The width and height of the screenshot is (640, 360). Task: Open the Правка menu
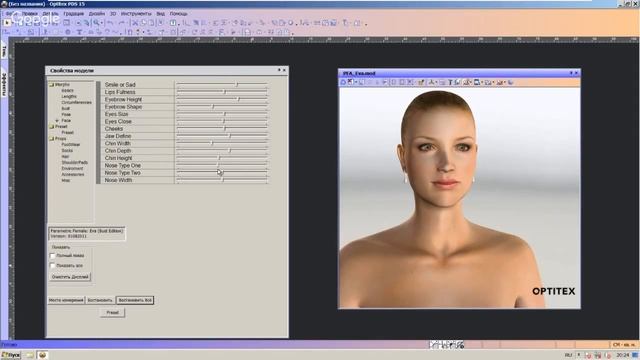30,13
